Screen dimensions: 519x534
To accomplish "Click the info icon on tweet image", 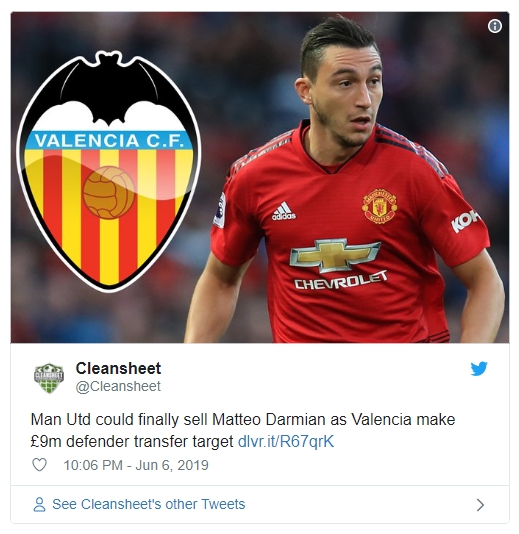I will (494, 26).
